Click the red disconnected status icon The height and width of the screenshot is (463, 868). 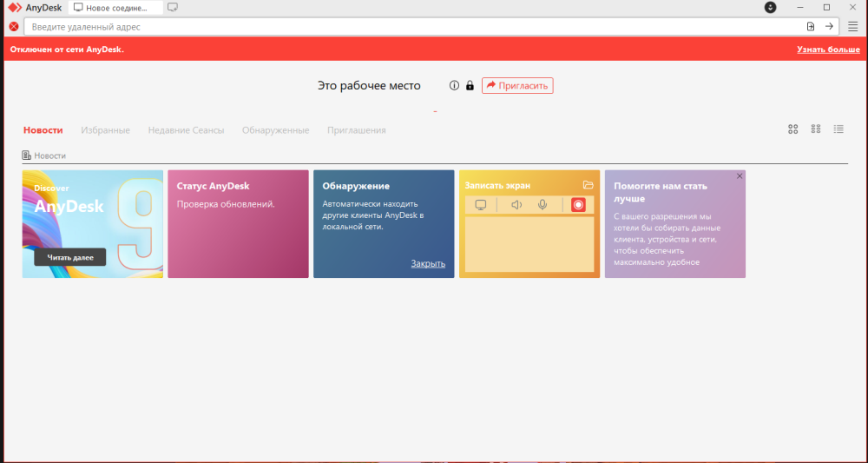click(x=14, y=27)
